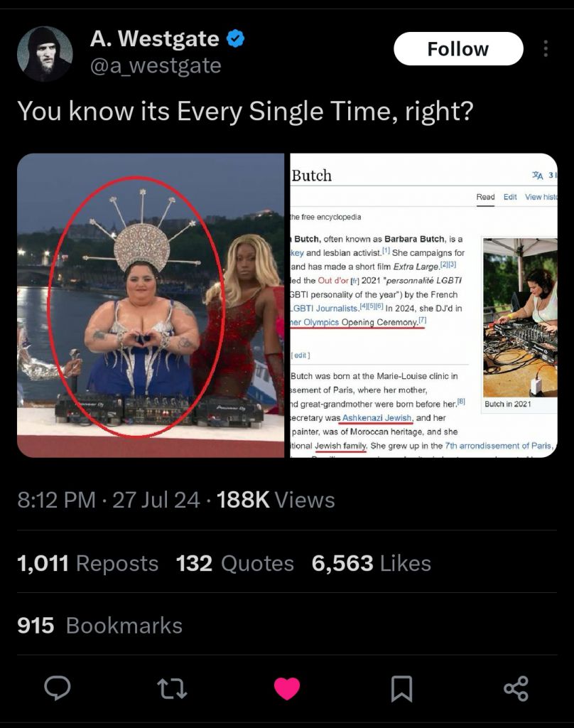Open the left photo of the DJ
The image size is (574, 728).
[151, 305]
